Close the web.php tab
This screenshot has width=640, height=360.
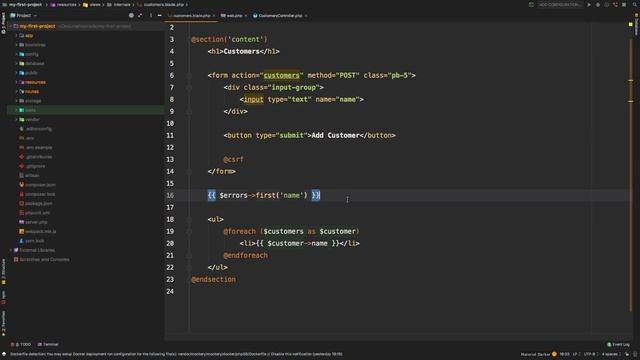(x=246, y=16)
